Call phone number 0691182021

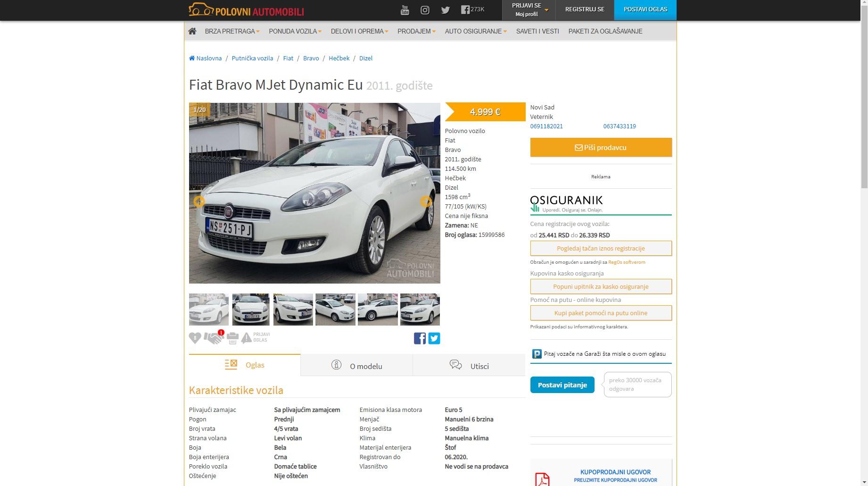(x=546, y=126)
